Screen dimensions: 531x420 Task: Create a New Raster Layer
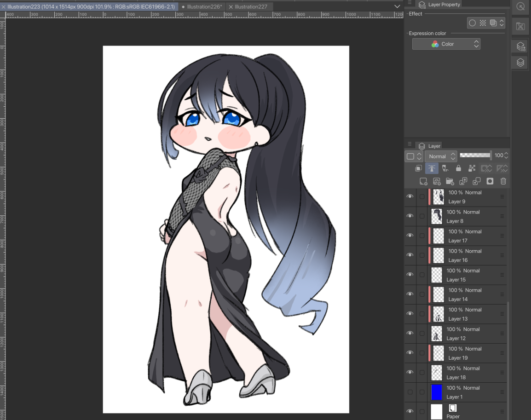click(x=423, y=181)
